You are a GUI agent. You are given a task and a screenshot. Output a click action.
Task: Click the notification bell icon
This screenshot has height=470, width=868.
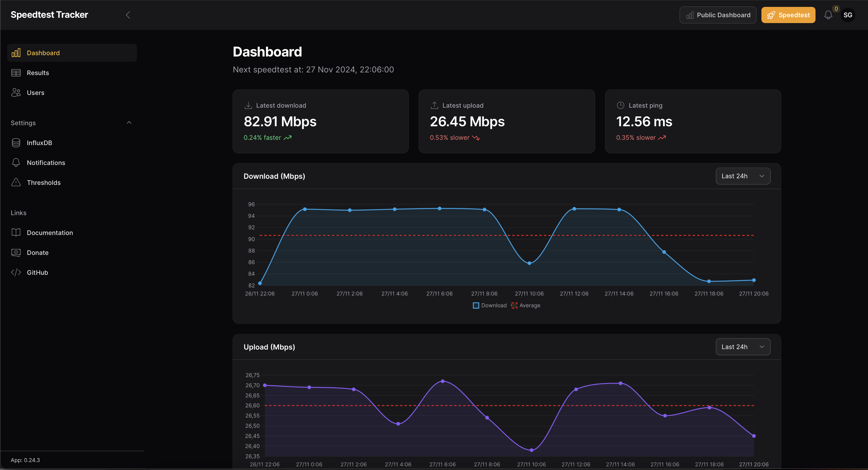(x=828, y=15)
